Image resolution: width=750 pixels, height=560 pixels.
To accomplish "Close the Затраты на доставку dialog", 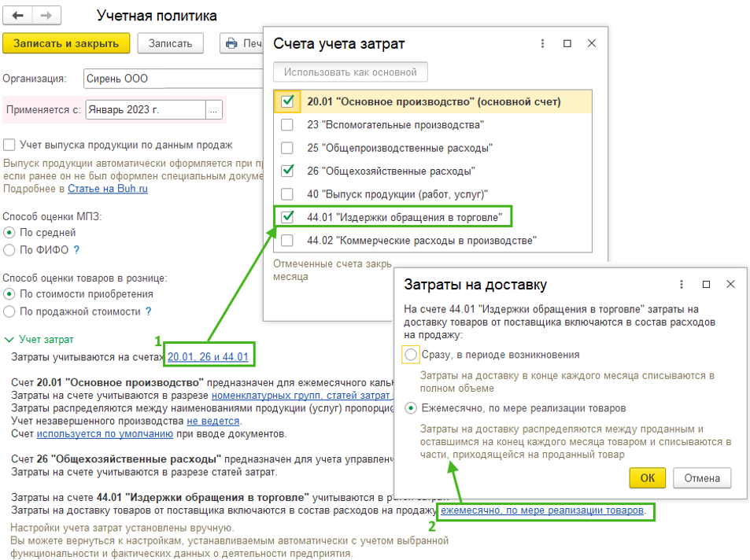I will (730, 285).
